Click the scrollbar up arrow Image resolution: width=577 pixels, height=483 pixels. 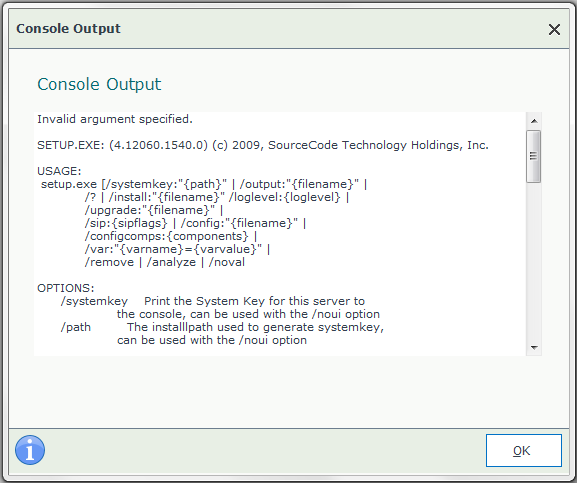point(534,121)
